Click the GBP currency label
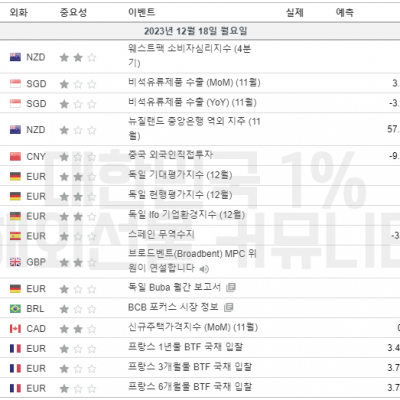 [36, 262]
